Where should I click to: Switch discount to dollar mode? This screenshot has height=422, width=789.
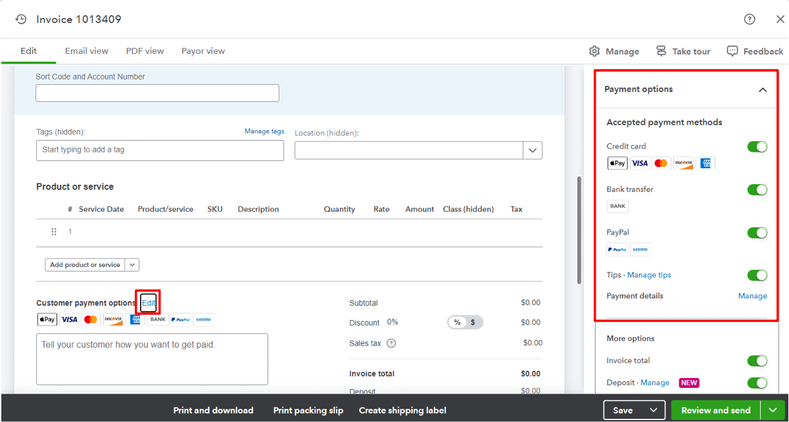[x=474, y=322]
